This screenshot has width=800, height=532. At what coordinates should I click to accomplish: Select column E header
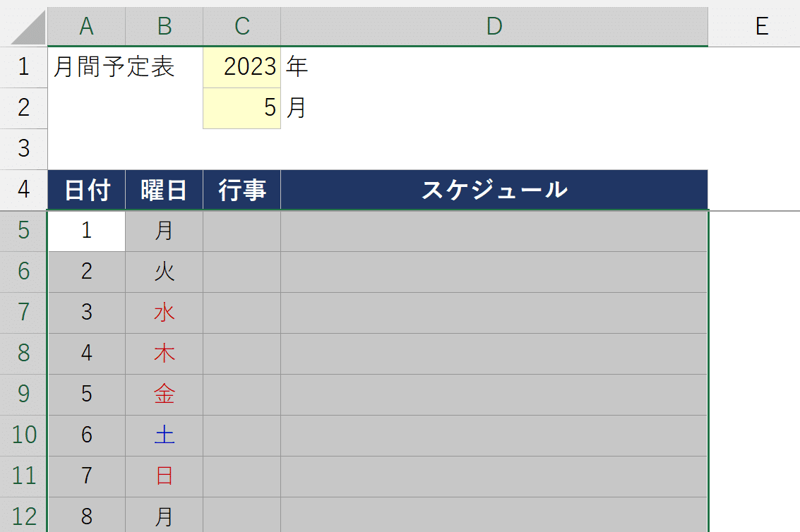760,26
